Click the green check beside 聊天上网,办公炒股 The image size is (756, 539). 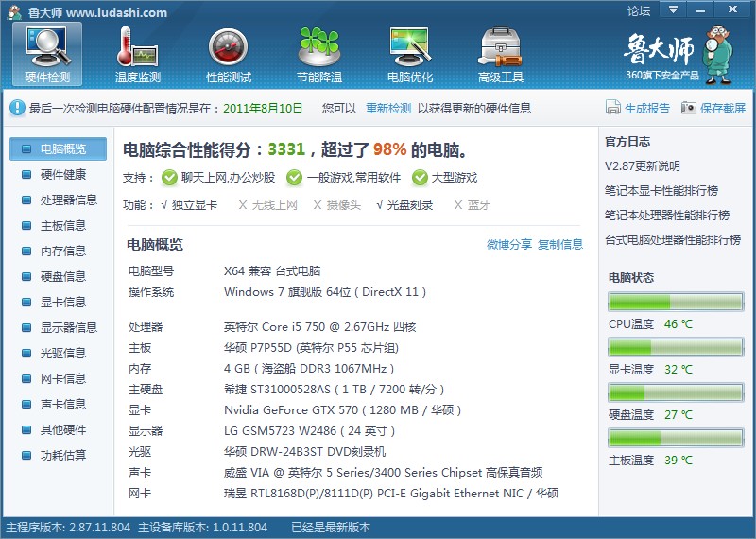pyautogui.click(x=169, y=178)
